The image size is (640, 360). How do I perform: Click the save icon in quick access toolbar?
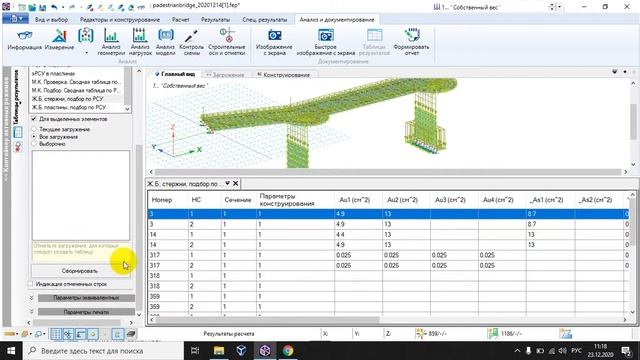coord(42,7)
